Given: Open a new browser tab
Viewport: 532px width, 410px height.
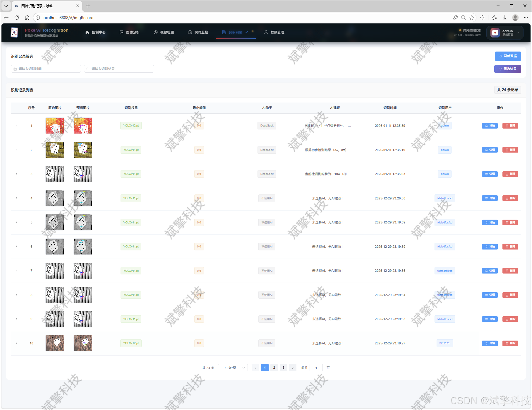Looking at the screenshot, I should [x=88, y=6].
